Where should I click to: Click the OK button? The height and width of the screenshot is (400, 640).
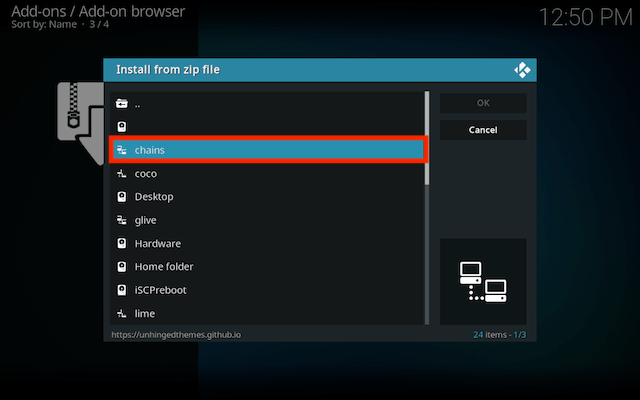click(483, 103)
